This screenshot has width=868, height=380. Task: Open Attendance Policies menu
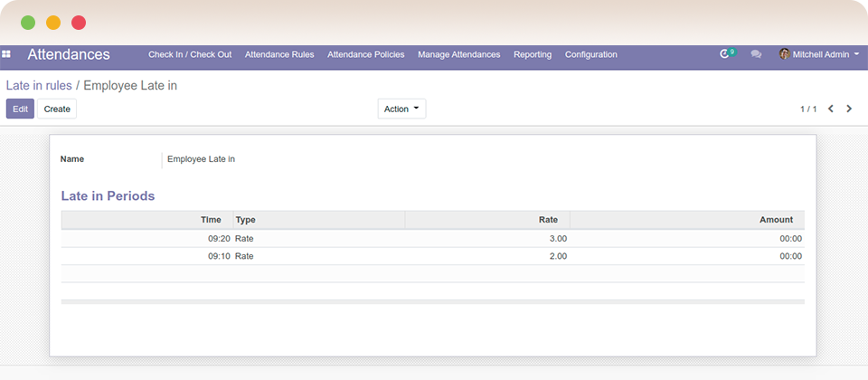pos(366,54)
